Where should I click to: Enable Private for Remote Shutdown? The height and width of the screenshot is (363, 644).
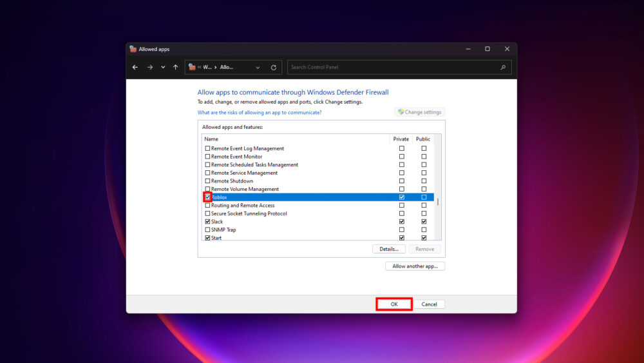click(x=402, y=181)
